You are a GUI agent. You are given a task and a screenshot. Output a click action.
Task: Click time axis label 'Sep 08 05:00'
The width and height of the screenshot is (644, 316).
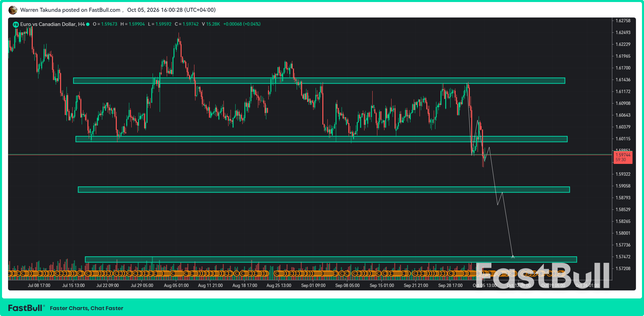tap(347, 286)
